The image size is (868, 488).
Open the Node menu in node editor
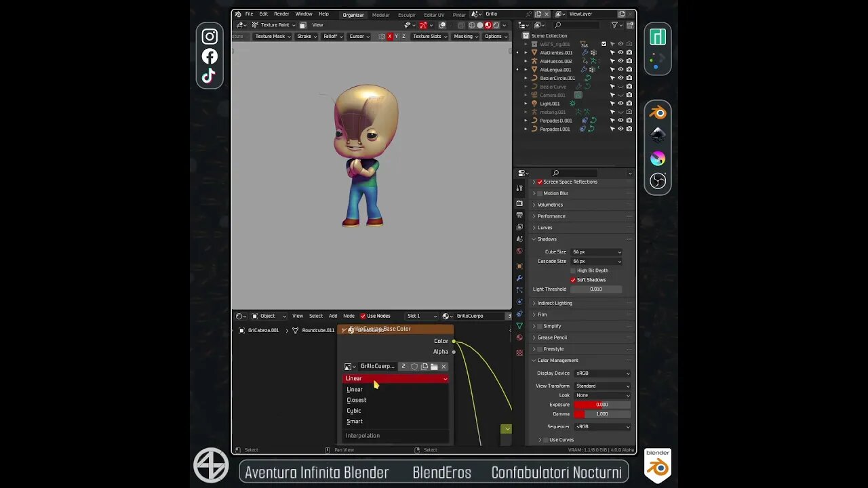[349, 316]
